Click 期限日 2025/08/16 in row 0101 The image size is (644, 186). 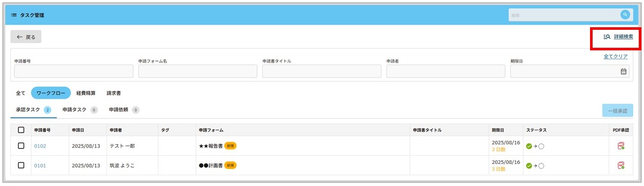506,162
